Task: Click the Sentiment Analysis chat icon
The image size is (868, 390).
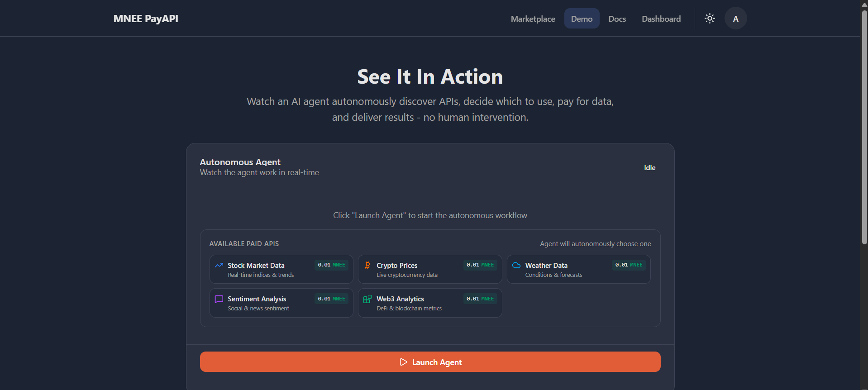Action: 219,299
